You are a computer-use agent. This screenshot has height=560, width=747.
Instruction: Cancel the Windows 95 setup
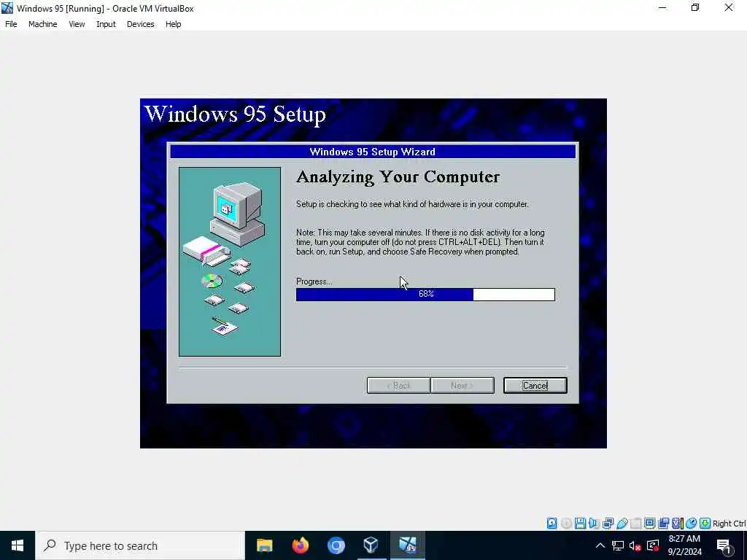click(535, 385)
